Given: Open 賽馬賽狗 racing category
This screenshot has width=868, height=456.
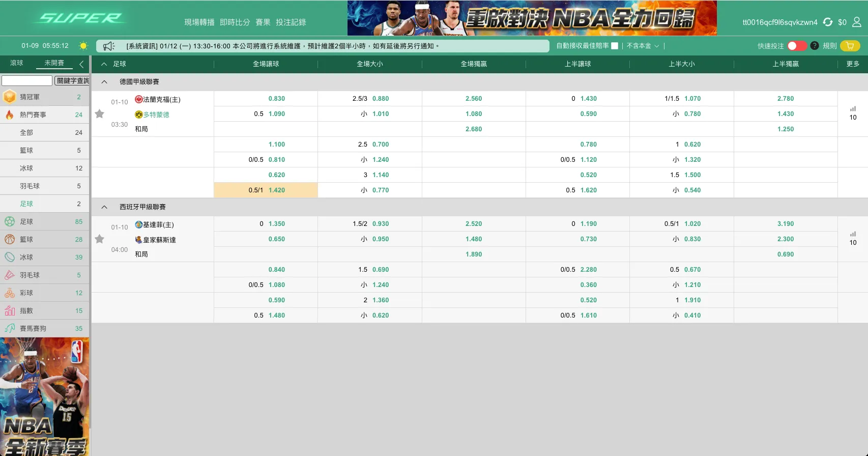Looking at the screenshot, I should (x=45, y=328).
